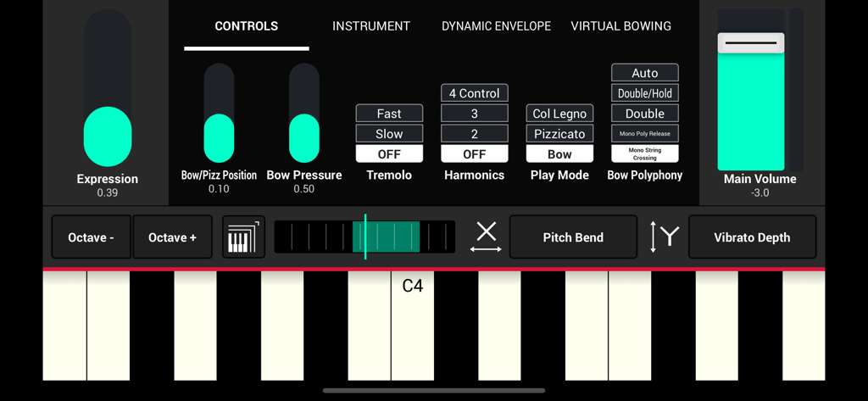
Task: Click the Main Volume fader handle
Action: (751, 43)
